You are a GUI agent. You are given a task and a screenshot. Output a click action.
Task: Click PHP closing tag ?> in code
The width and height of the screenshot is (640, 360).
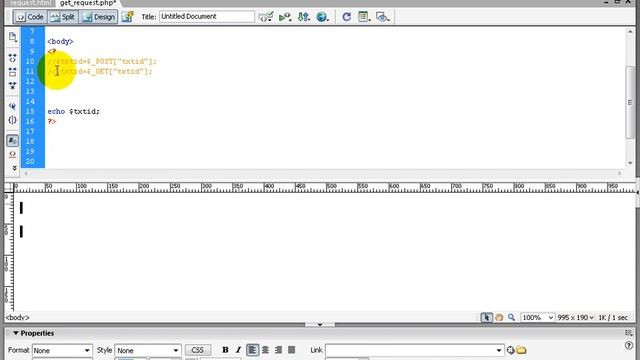tap(52, 121)
